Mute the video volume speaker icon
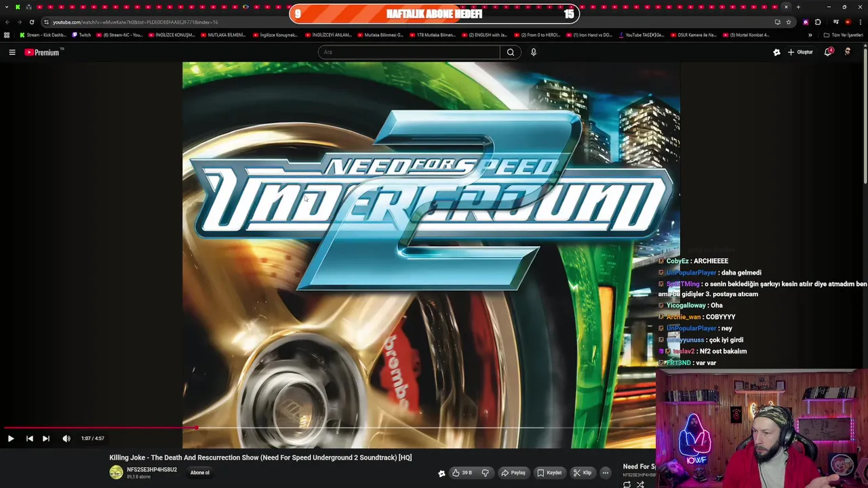 click(66, 439)
